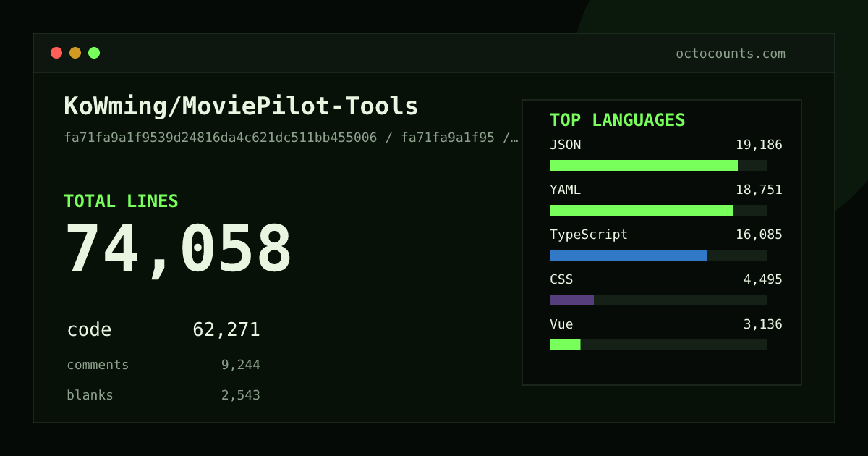This screenshot has height=456, width=868.
Task: Select the JSON count 19,186
Action: pos(759,145)
